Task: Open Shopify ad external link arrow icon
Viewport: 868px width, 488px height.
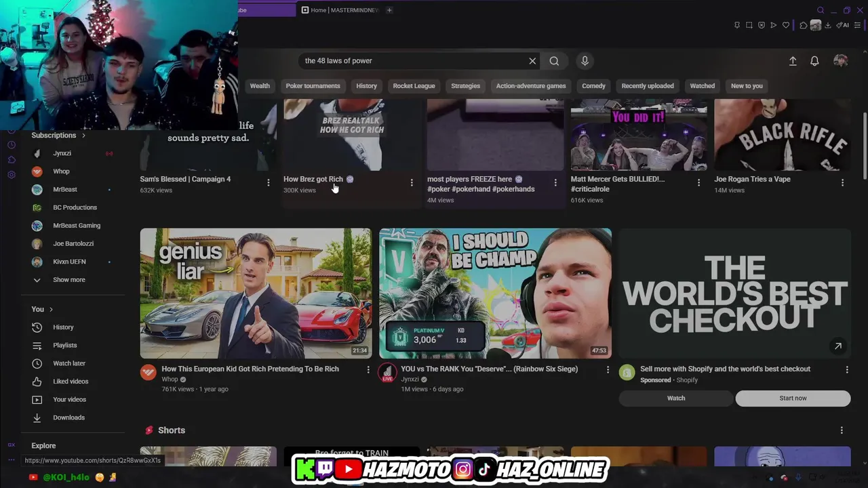Action: 838,346
